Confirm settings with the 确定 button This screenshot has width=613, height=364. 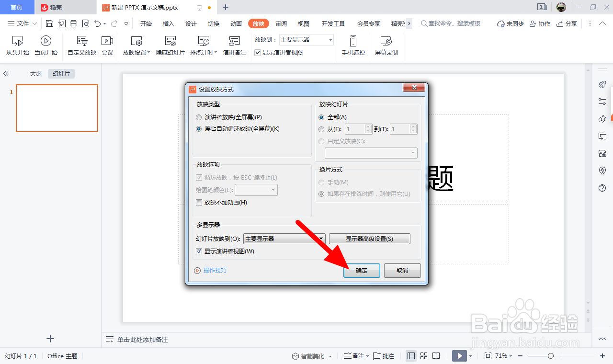362,271
